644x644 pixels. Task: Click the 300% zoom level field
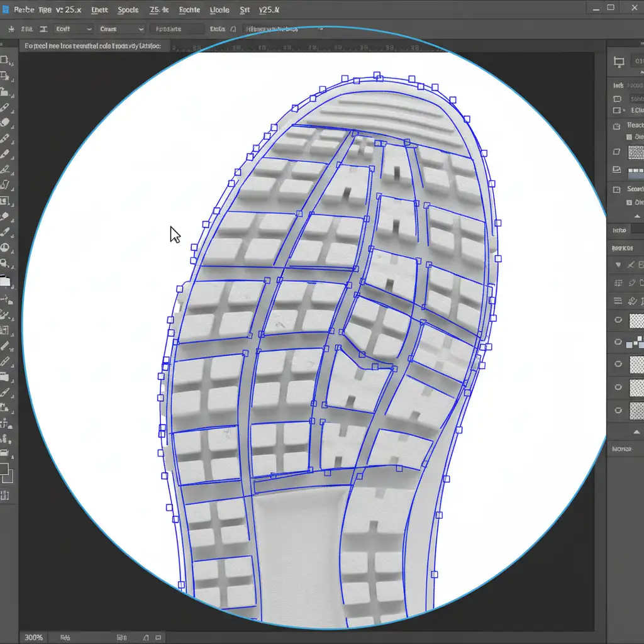pyautogui.click(x=33, y=637)
